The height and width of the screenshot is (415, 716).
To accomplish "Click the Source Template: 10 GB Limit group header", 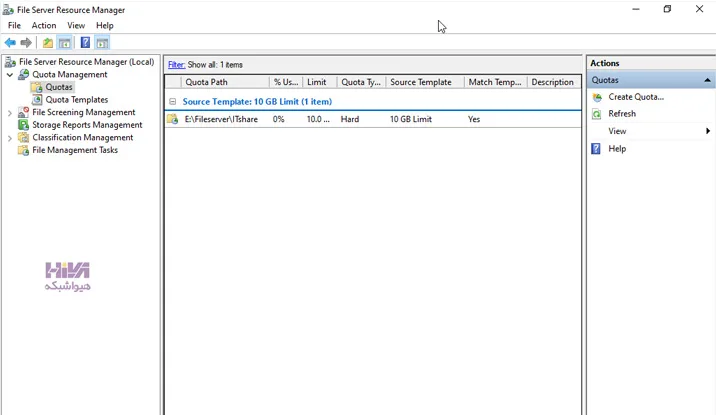I will [257, 101].
